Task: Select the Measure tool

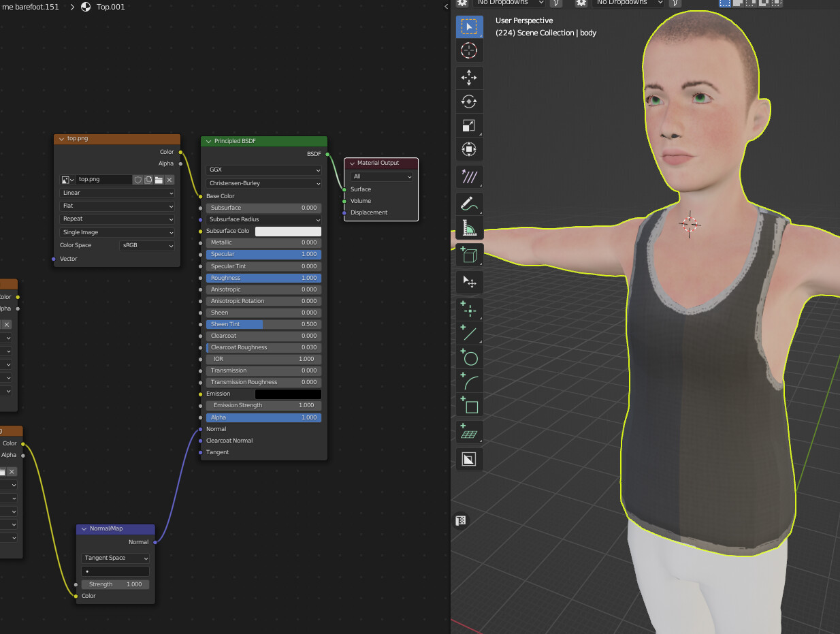Action: 469,227
